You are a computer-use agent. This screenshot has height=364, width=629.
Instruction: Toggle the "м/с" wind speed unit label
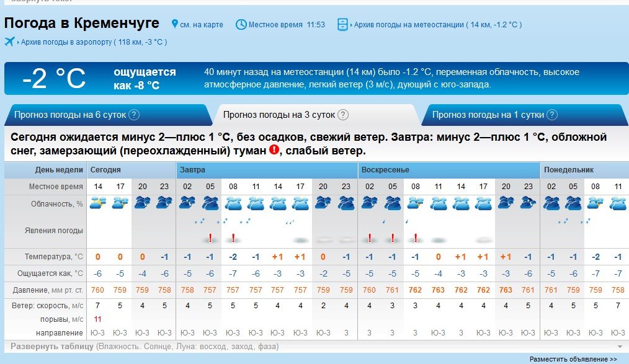click(x=78, y=306)
